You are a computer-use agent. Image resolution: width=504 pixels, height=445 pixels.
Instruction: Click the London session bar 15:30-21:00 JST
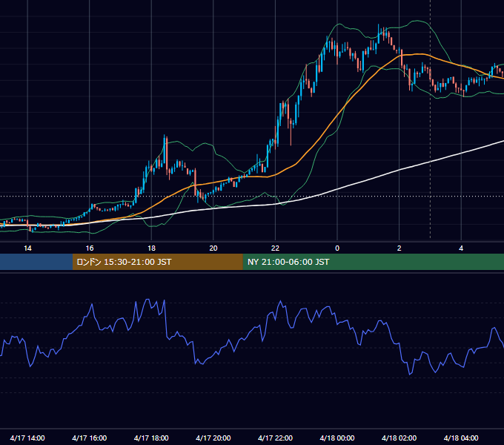(157, 262)
